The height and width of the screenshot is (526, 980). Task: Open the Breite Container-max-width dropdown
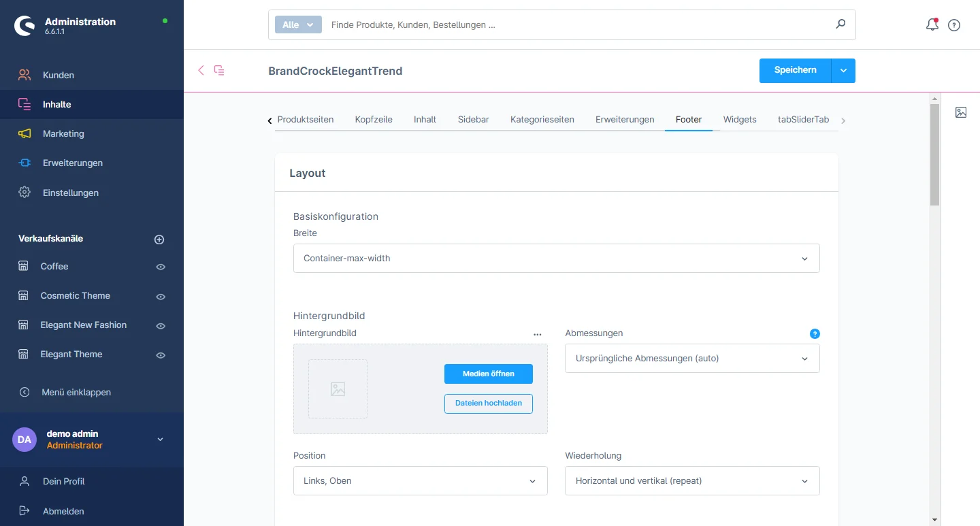[556, 259]
